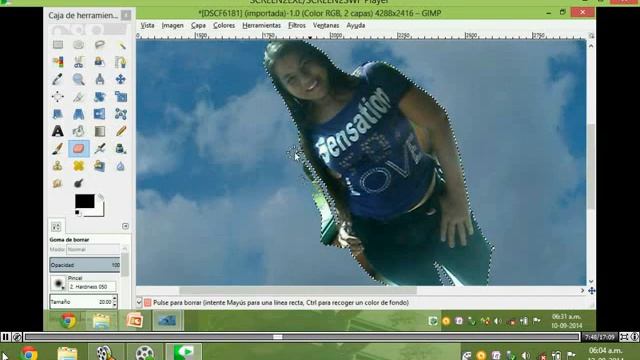
Task: Select the Ellipse Select tool
Action: (x=78, y=44)
